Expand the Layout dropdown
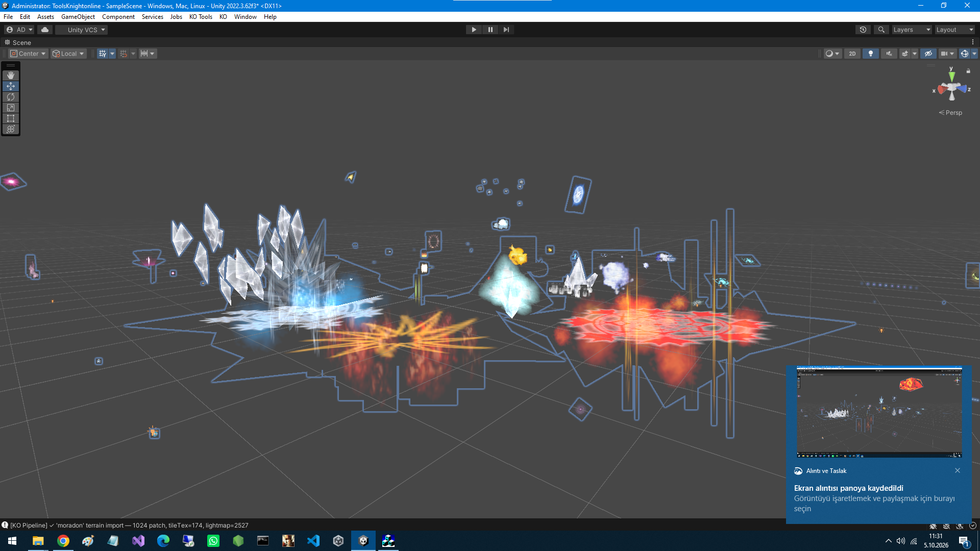Viewport: 980px width, 551px height. [x=954, y=30]
